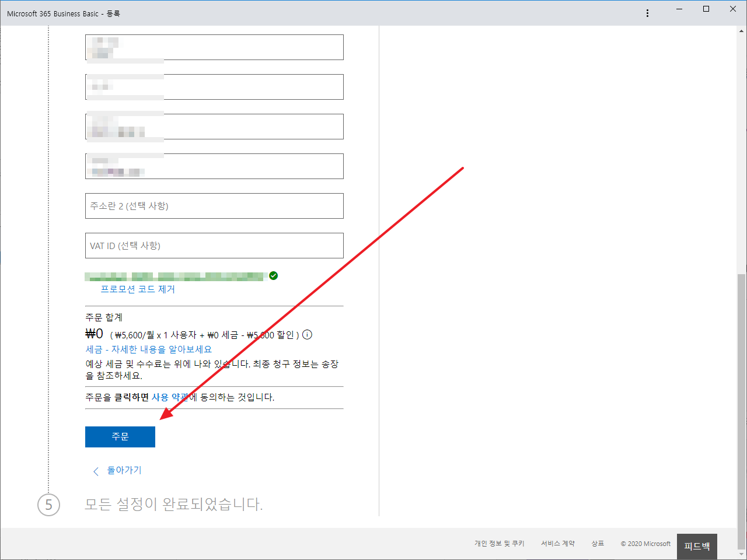Maximize the window
The height and width of the screenshot is (560, 747).
point(706,9)
